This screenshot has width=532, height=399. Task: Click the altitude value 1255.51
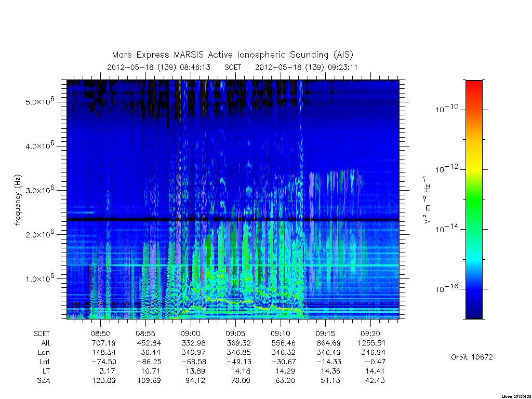[372, 343]
